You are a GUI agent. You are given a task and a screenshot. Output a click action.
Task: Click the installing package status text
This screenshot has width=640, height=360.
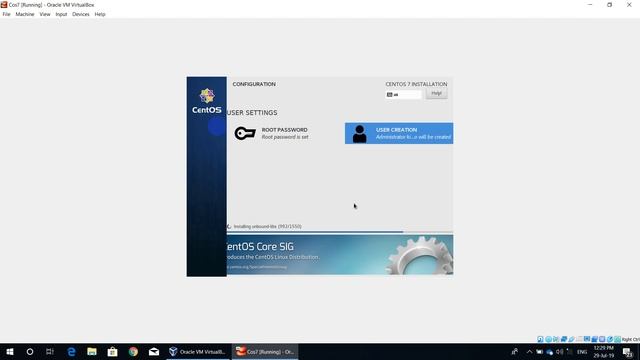tap(267, 226)
